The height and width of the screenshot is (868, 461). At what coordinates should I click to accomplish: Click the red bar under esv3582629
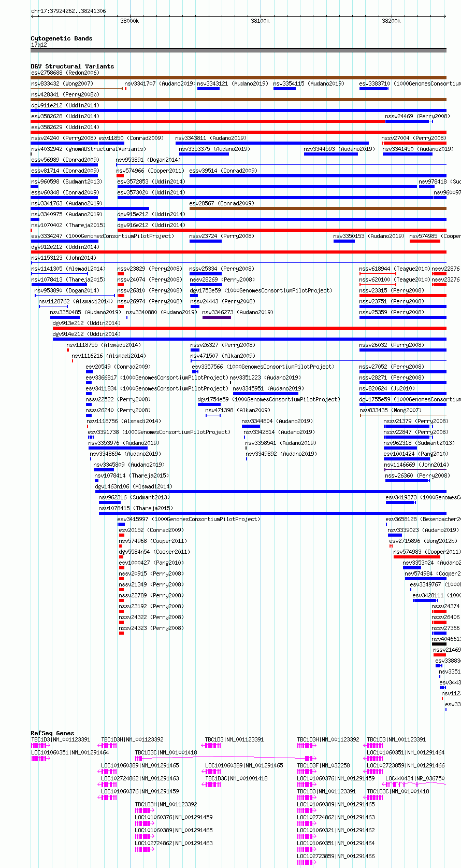[x=238, y=132]
